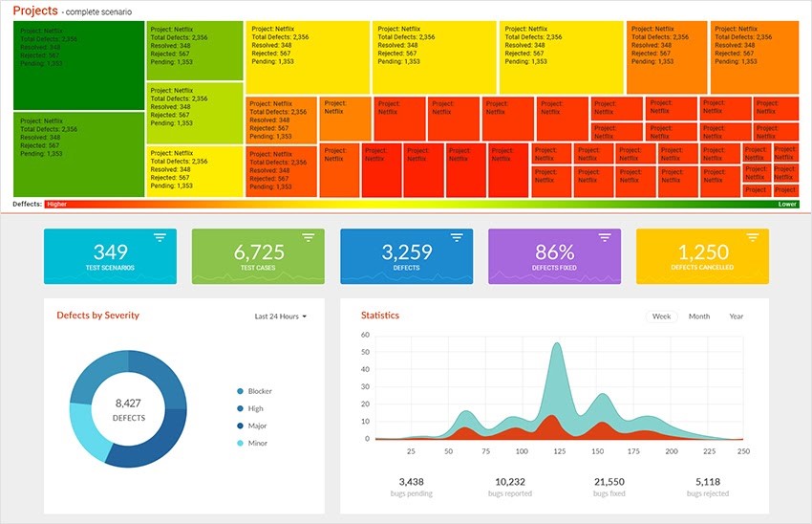The height and width of the screenshot is (524, 812).
Task: Toggle Major severity legend entry
Action: 251,426
